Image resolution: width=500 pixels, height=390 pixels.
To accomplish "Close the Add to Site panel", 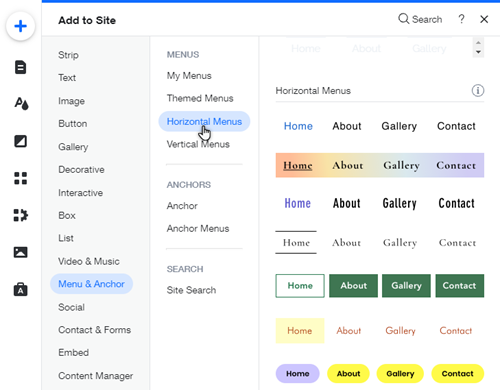I will (484, 19).
